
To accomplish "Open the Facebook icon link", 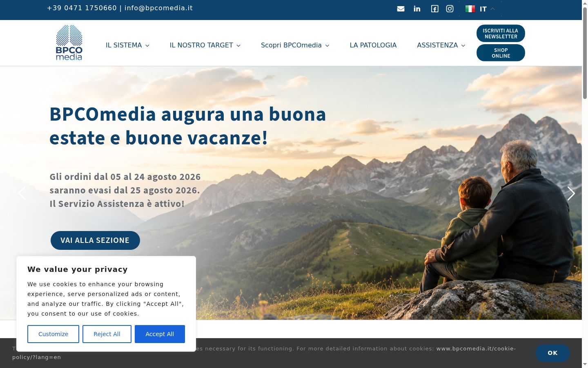I will pyautogui.click(x=435, y=9).
